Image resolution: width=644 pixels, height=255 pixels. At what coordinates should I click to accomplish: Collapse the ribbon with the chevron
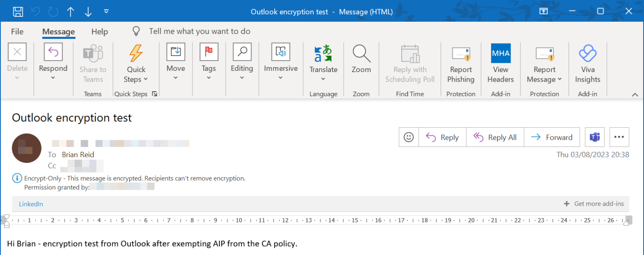[636, 95]
